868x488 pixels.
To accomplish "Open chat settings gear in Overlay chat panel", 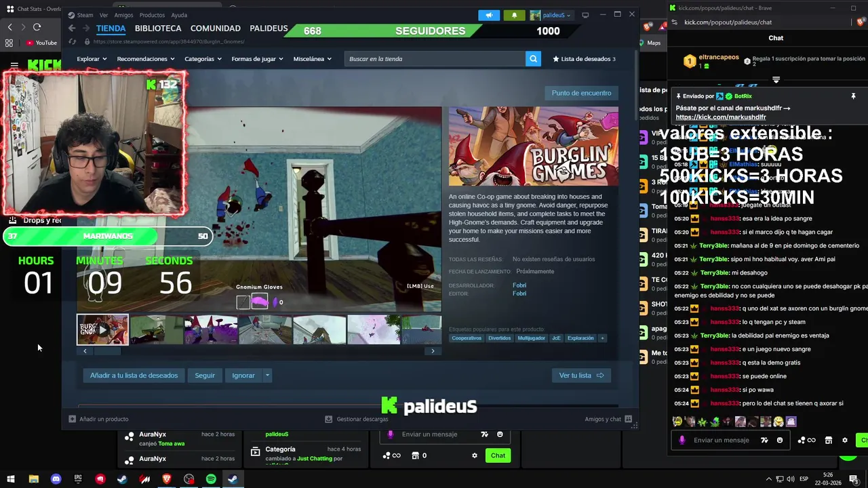I will [x=474, y=455].
